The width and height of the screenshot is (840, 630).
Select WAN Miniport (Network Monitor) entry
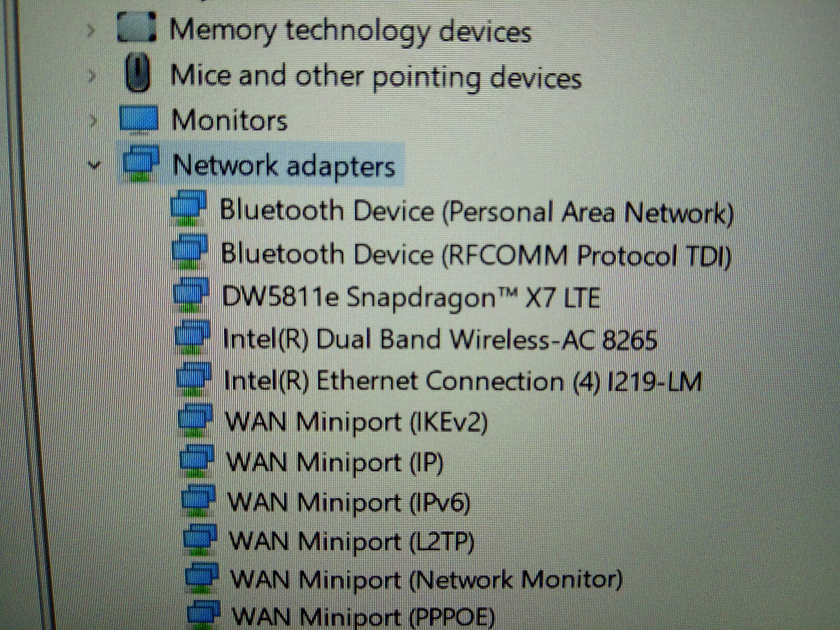[426, 579]
